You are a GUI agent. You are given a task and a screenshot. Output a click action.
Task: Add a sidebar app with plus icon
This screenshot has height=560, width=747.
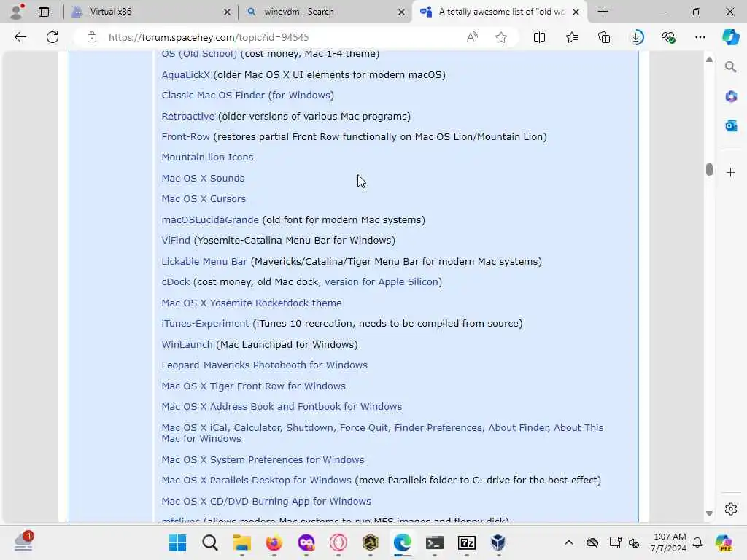click(731, 172)
